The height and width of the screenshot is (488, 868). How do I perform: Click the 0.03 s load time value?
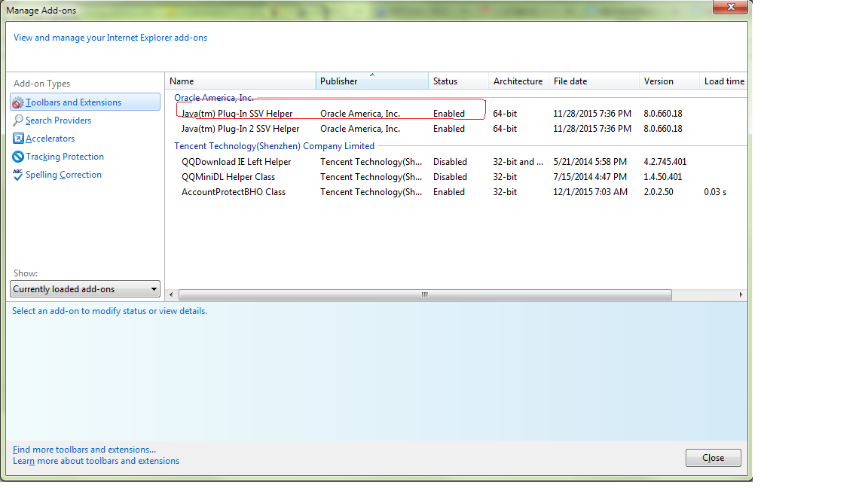coord(715,192)
